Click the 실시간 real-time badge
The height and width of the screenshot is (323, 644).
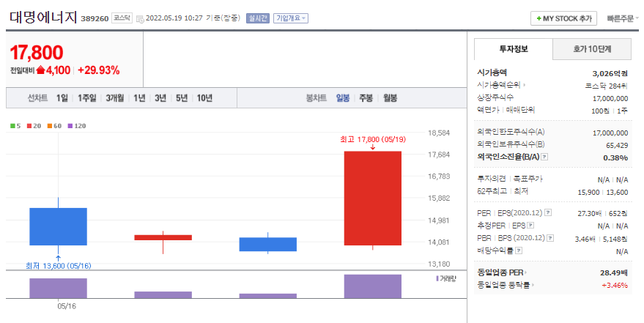[x=257, y=18]
